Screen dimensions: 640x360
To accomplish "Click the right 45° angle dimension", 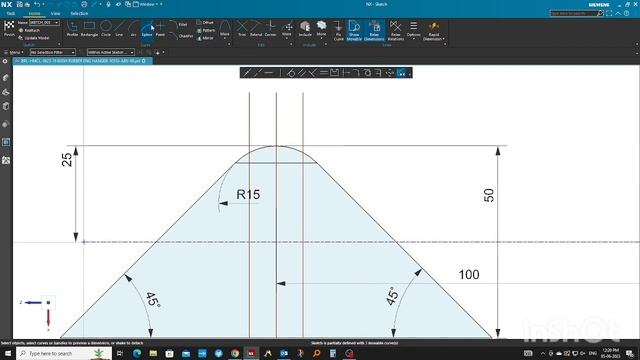I will pyautogui.click(x=392, y=296).
